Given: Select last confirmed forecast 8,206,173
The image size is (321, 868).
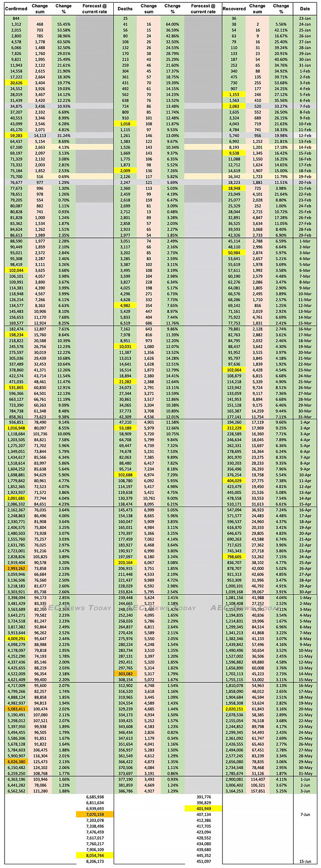Looking at the screenshot, I should pos(95,862).
